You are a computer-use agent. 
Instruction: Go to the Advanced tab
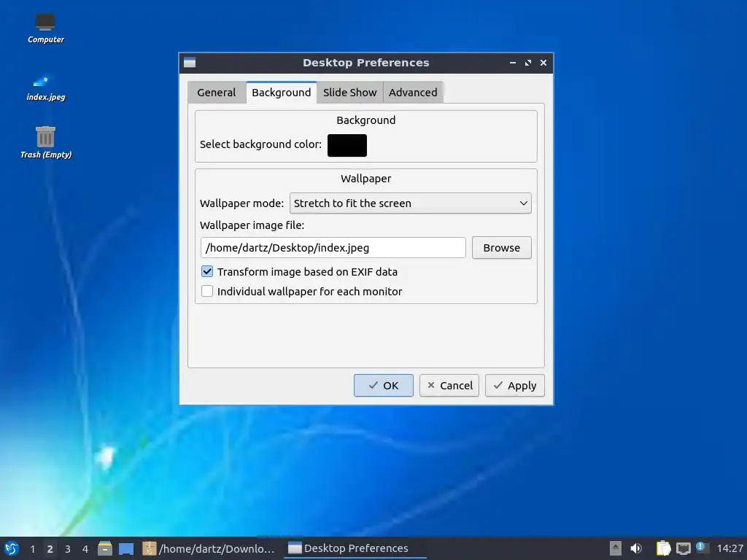point(413,93)
